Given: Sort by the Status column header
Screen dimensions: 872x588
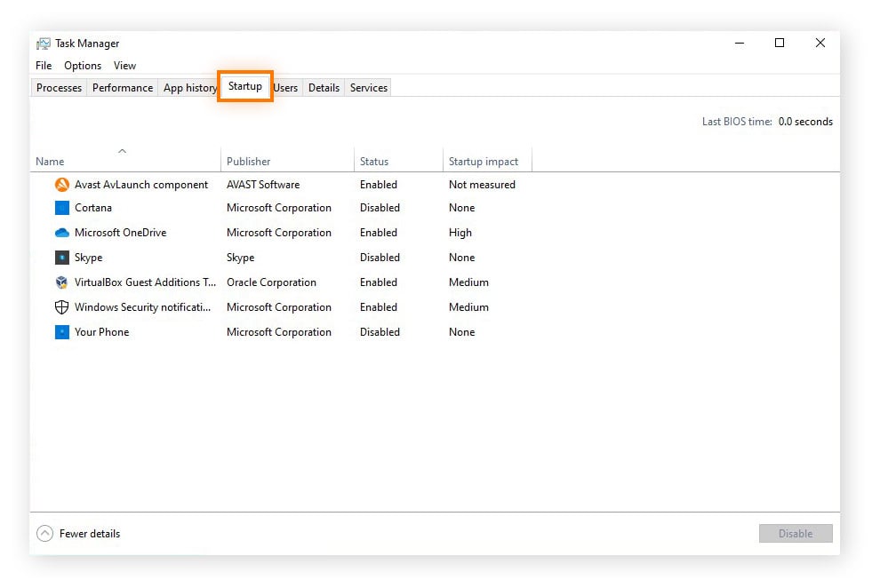Looking at the screenshot, I should (x=398, y=161).
